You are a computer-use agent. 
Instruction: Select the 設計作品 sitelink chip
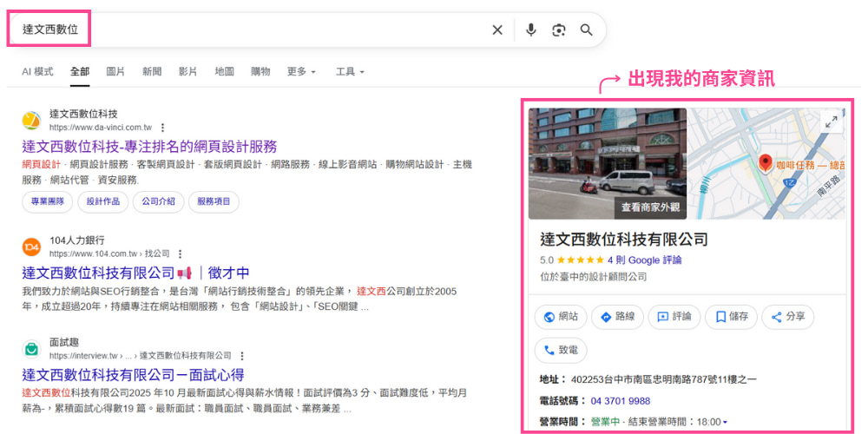102,201
